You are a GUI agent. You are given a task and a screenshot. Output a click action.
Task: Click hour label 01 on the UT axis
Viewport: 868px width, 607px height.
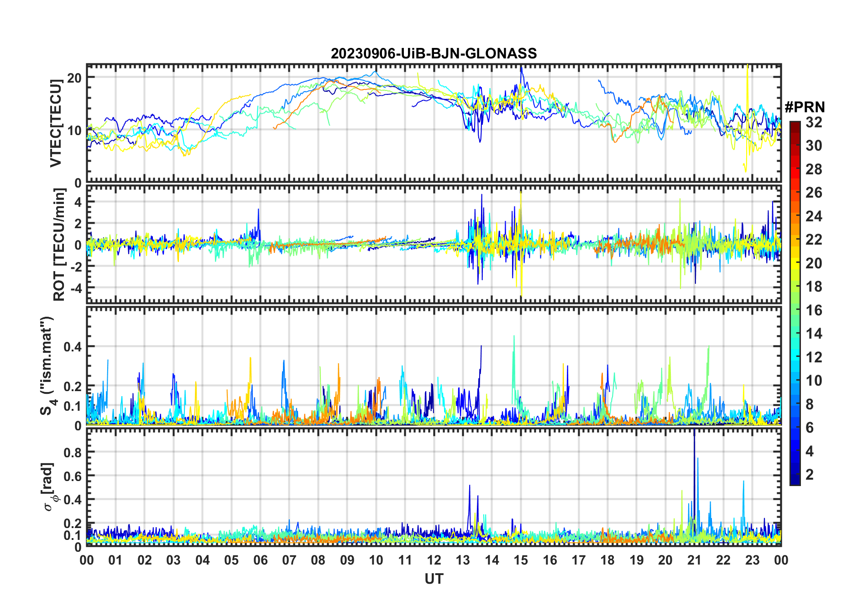(x=115, y=560)
